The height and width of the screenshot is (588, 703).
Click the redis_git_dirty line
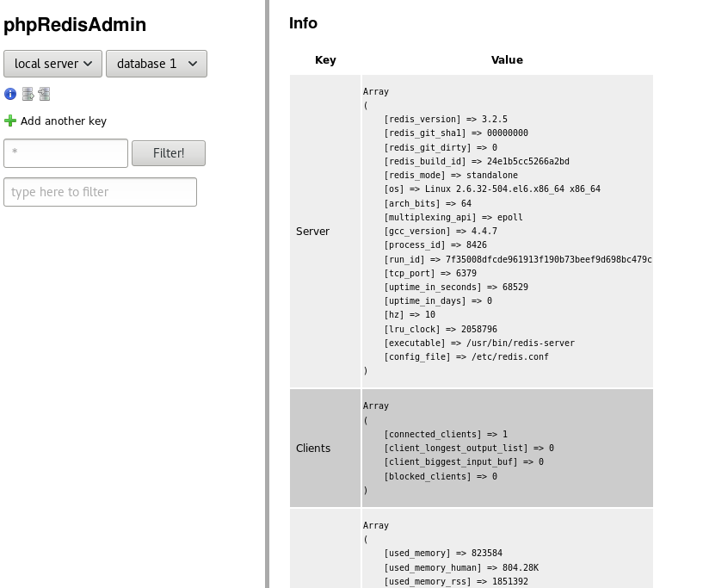(441, 147)
